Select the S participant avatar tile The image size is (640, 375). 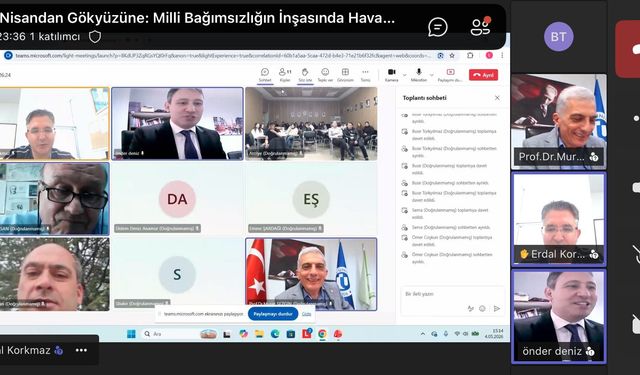click(178, 274)
